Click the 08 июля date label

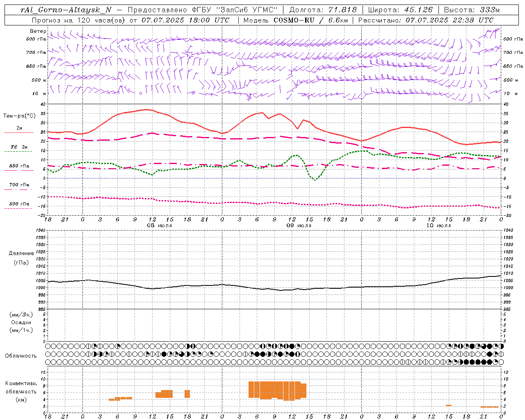[x=160, y=226]
